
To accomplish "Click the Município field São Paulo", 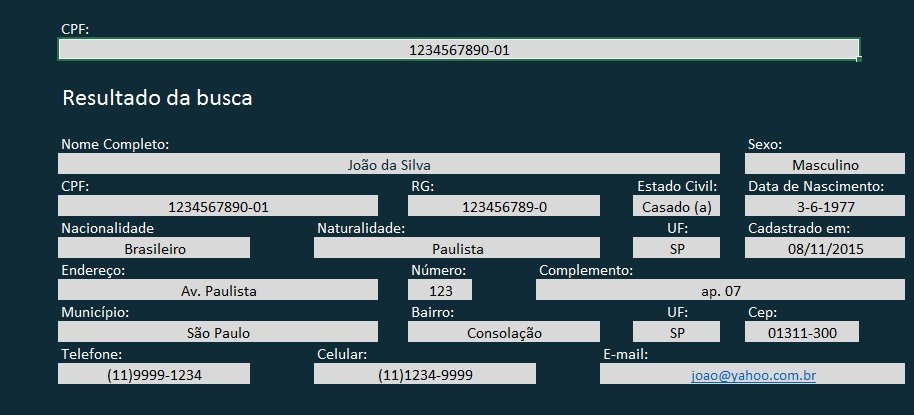I will coord(218,332).
